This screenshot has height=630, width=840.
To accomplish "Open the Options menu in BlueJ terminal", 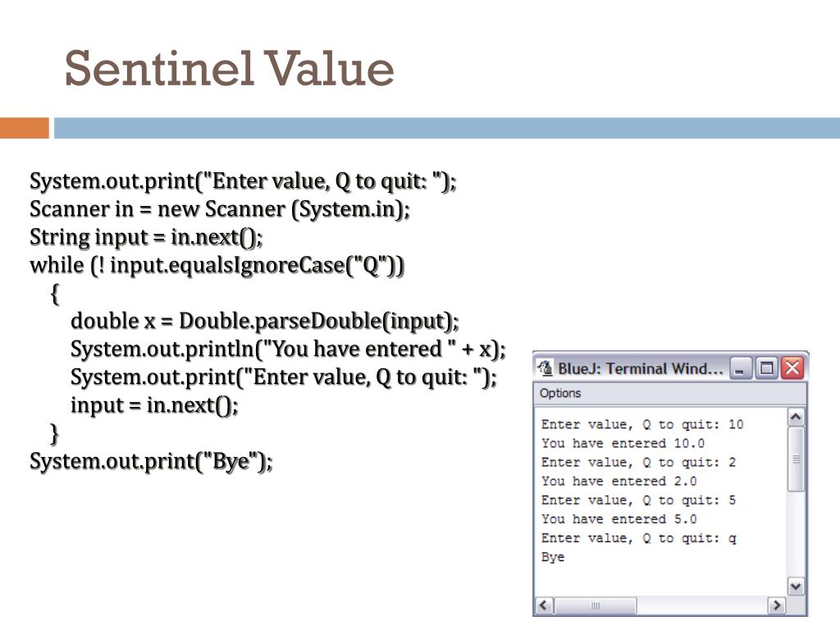I will (x=559, y=393).
